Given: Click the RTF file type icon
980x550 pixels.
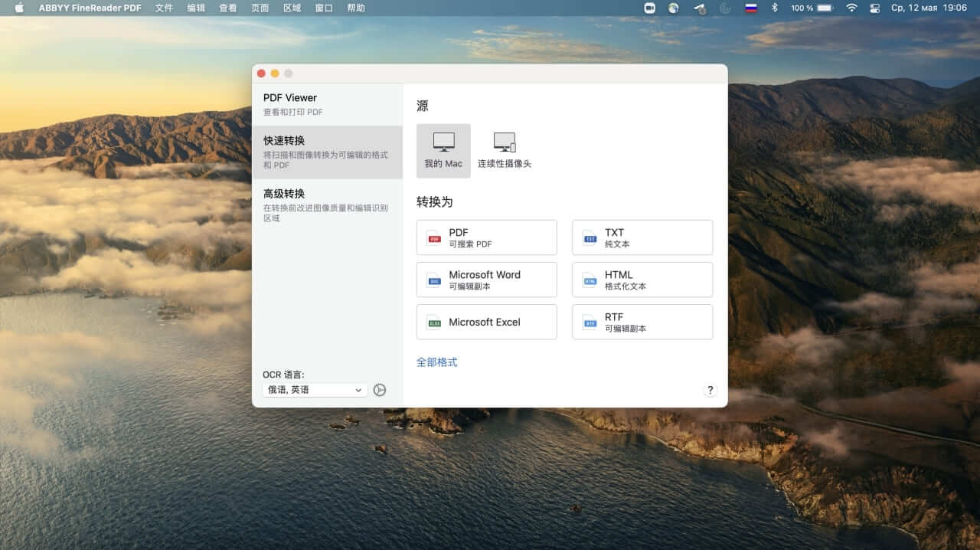Looking at the screenshot, I should point(590,322).
